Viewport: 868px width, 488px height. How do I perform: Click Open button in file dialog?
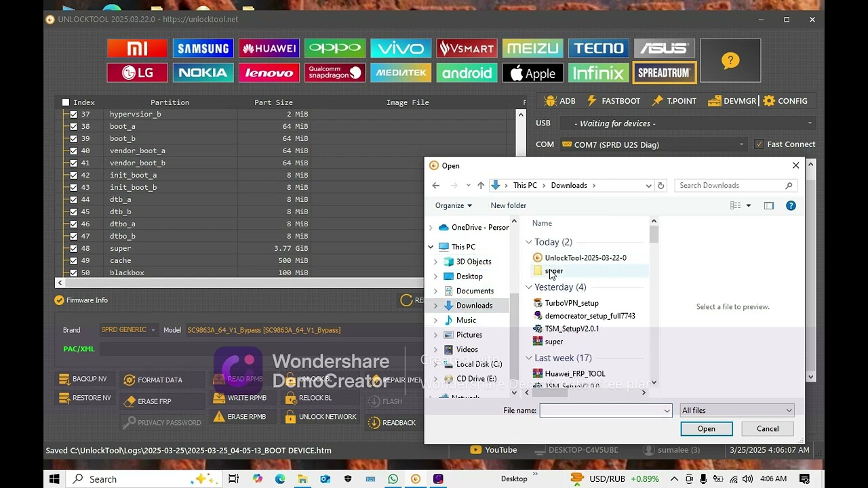tap(706, 429)
